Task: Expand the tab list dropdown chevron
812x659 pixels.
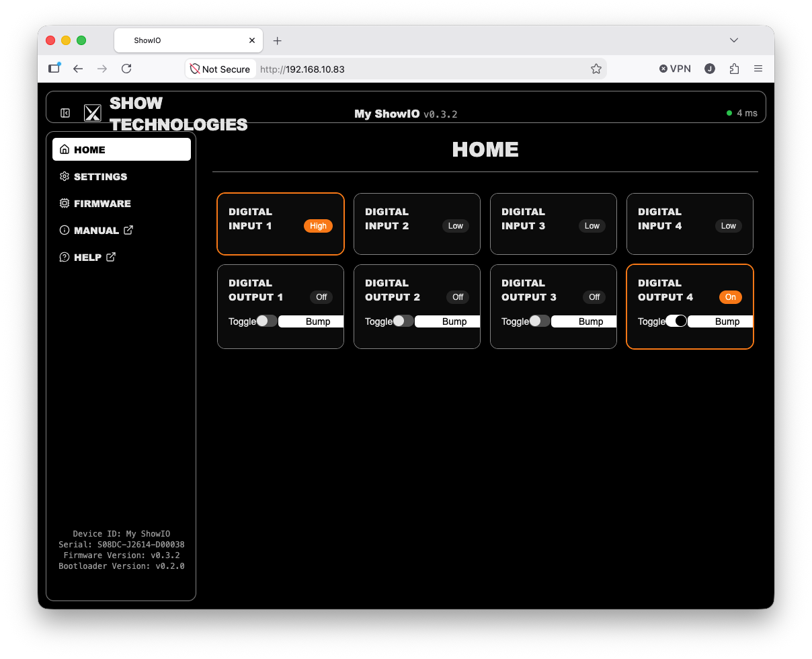Action: click(x=734, y=40)
